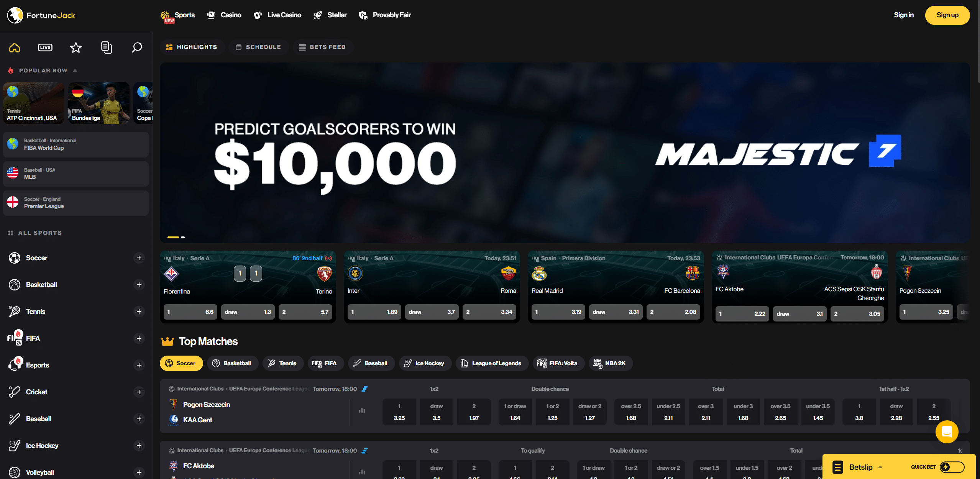The height and width of the screenshot is (479, 980).
Task: Open Premier League popular link
Action: click(76, 203)
